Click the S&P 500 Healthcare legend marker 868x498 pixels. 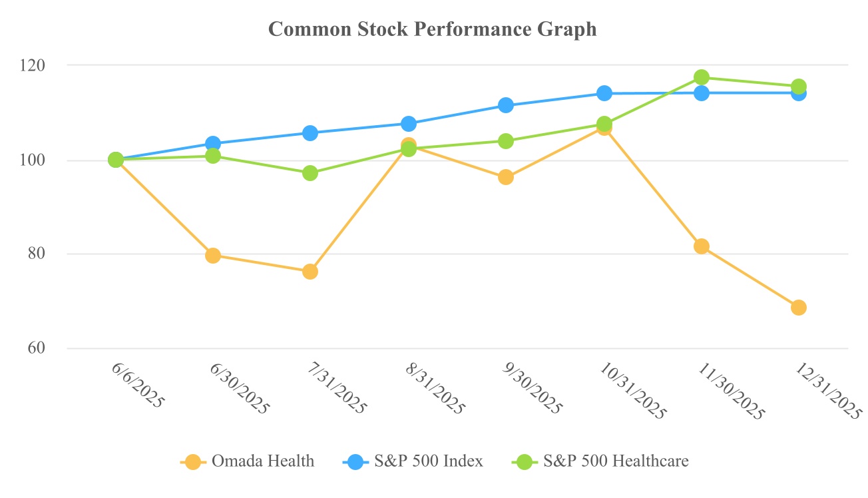525,461
